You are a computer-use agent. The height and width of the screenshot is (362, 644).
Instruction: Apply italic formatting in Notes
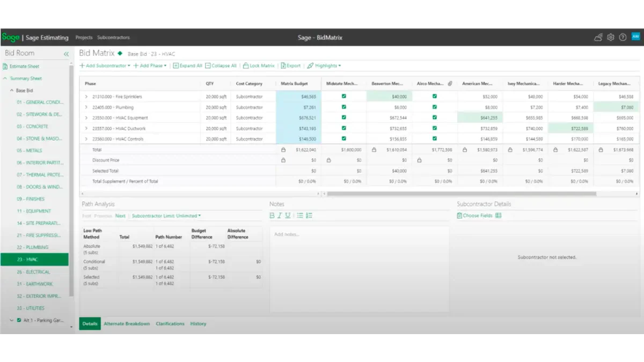point(280,216)
